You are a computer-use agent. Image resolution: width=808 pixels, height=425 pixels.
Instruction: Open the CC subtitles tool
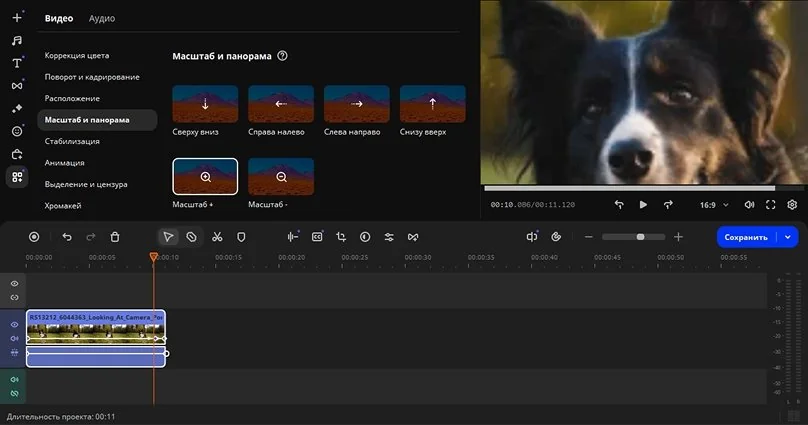317,237
